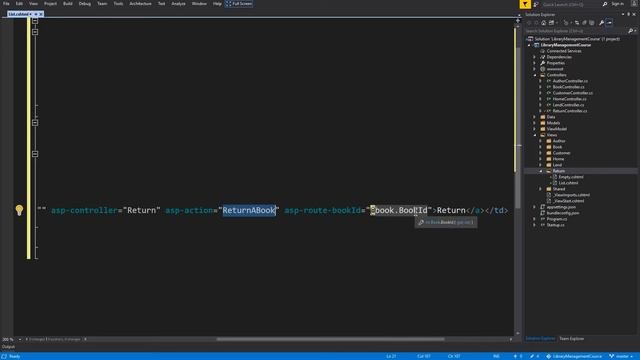Screen dimensions: 640x360
Task: Collapse the first code outlining box at editor top
Action: click(x=35, y=21)
